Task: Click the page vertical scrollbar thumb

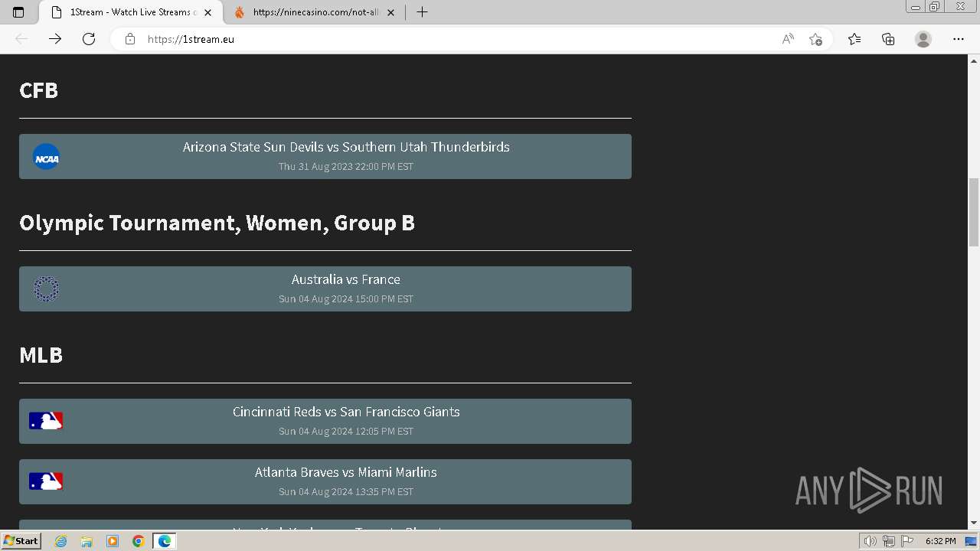Action: (974, 212)
